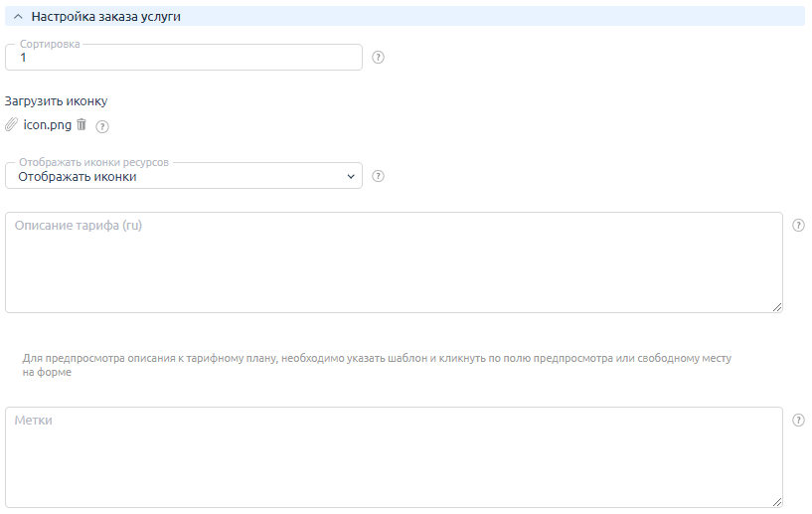Click the Настройка заказа услуги header title

click(x=105, y=17)
